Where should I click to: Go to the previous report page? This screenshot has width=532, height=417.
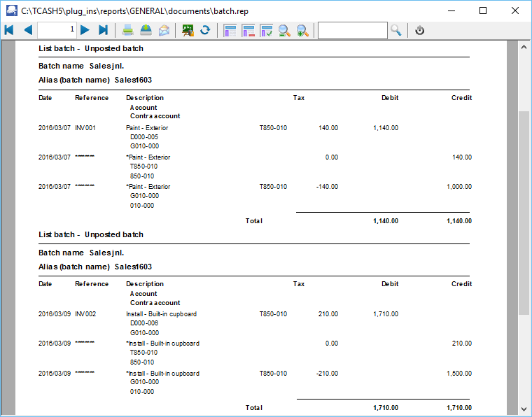point(28,30)
